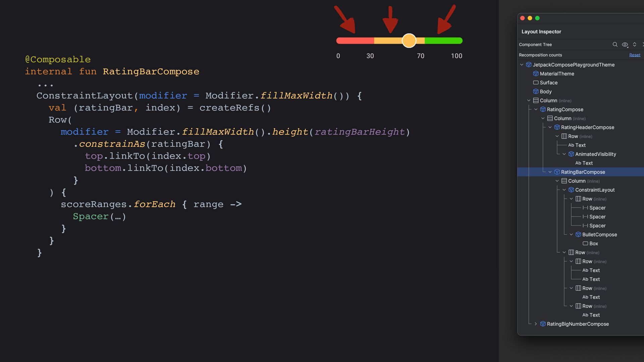Screen dimensions: 644x362
Task: Select the Body composable in tree
Action: [x=545, y=92]
